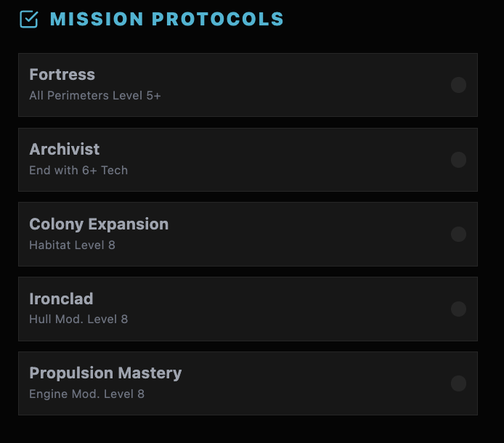Toggle the Propulsion Mastery circle indicator
The image size is (504, 443).
pos(458,383)
